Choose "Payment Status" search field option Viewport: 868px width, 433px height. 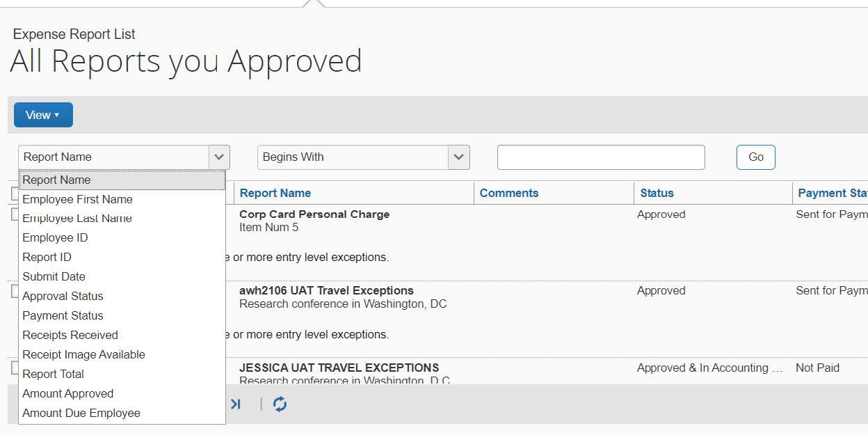pos(62,315)
